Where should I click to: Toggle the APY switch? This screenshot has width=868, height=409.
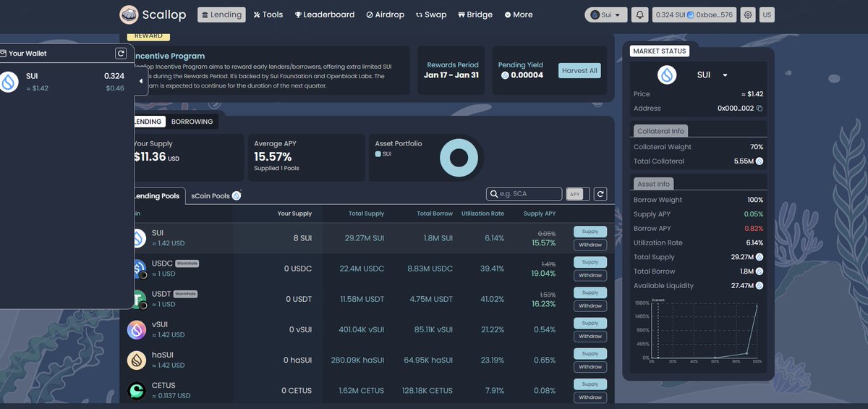578,194
